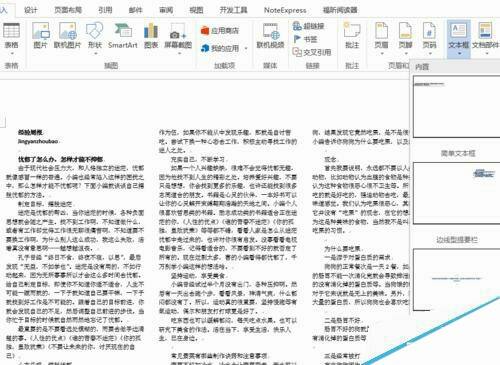Open the Office Store (应用商店)

(220, 31)
